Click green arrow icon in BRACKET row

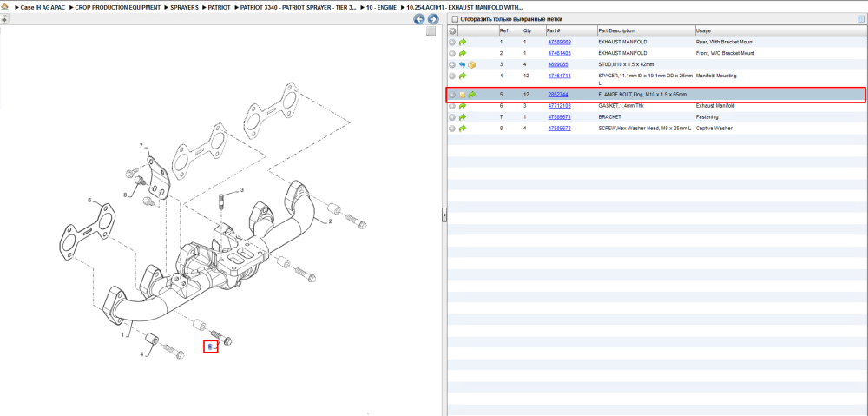463,117
